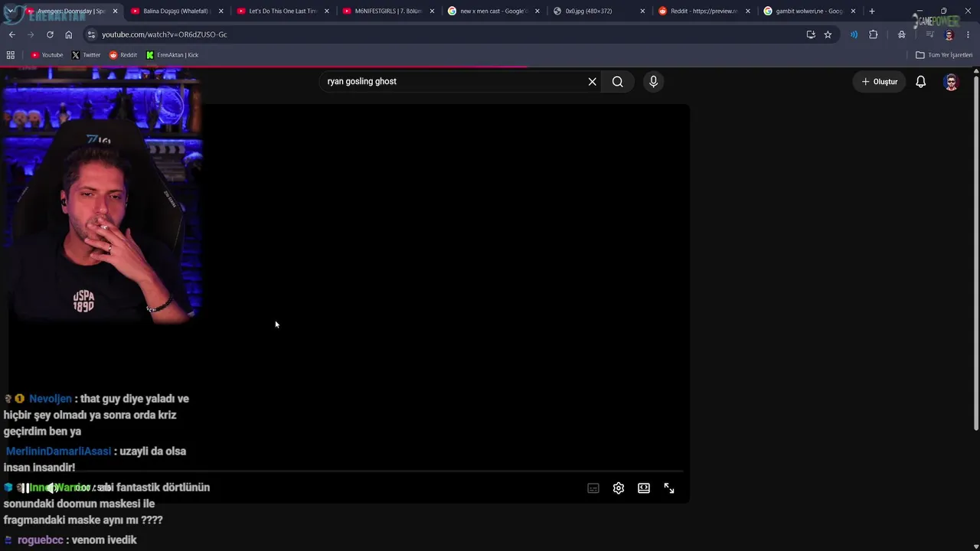Image resolution: width=980 pixels, height=551 pixels.
Task: Open the Youtube bookmark
Action: click(x=47, y=55)
